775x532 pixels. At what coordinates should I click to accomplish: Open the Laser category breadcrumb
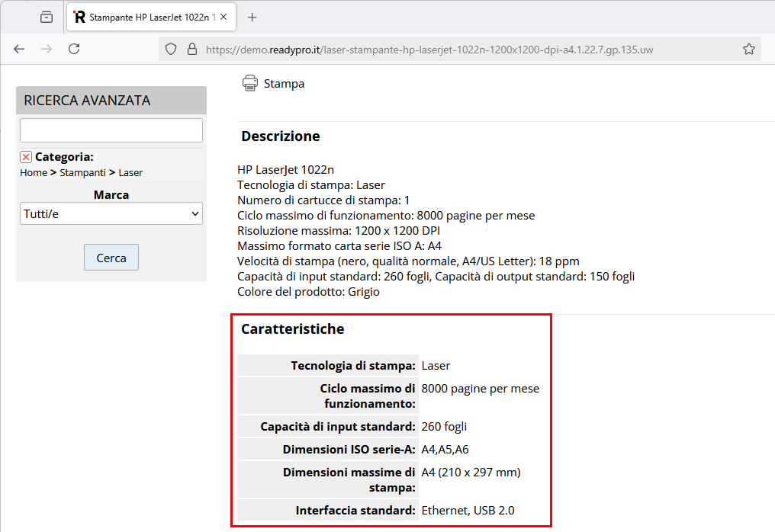click(x=130, y=172)
